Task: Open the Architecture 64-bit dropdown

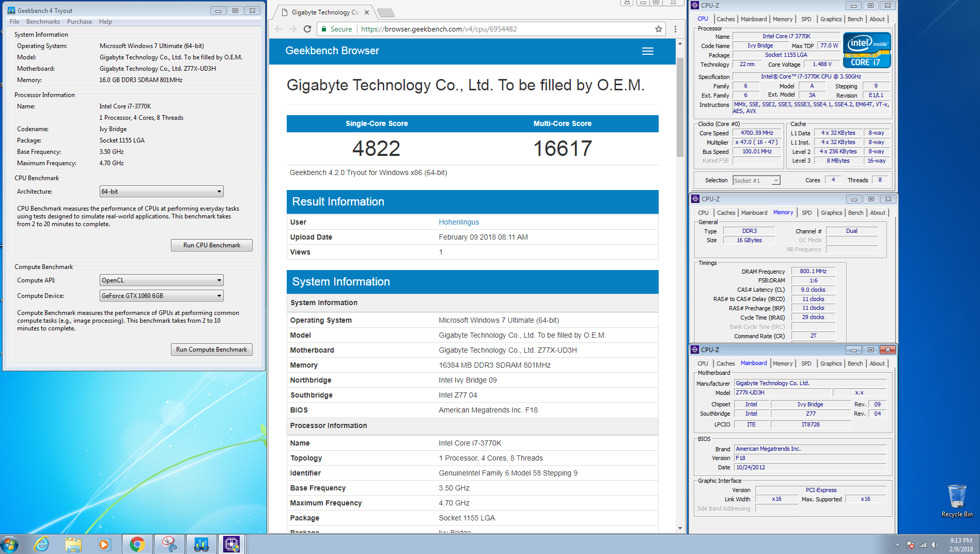Action: pyautogui.click(x=161, y=192)
